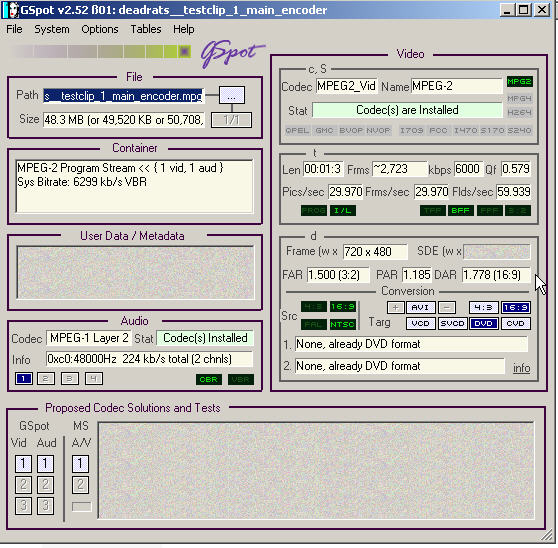Open the Tables menu
558x548 pixels.
tap(146, 29)
